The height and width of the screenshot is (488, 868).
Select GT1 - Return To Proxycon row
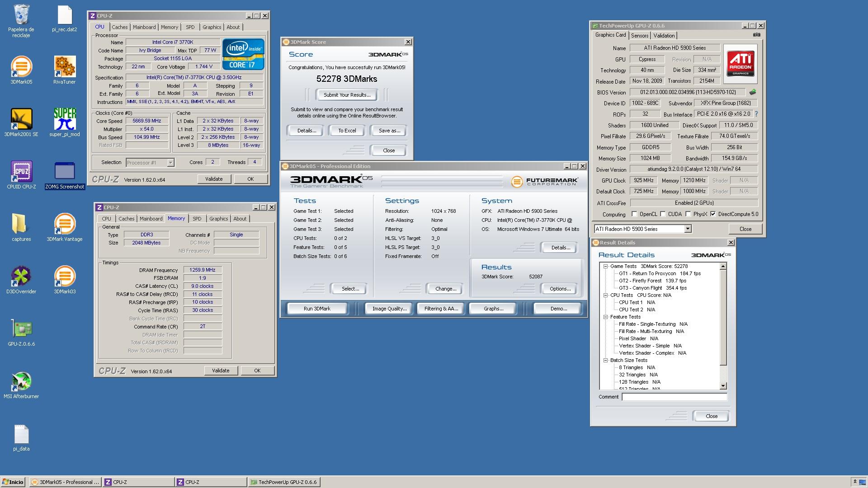pyautogui.click(x=660, y=273)
